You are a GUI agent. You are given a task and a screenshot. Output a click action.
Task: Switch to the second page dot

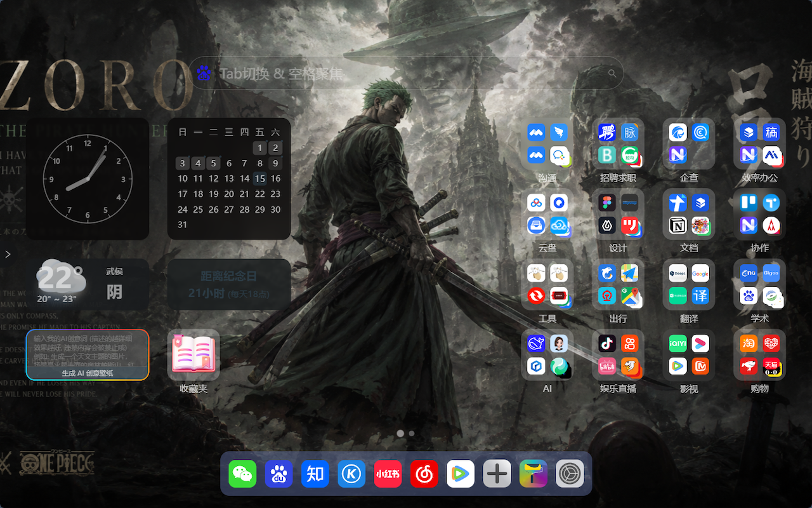[412, 433]
